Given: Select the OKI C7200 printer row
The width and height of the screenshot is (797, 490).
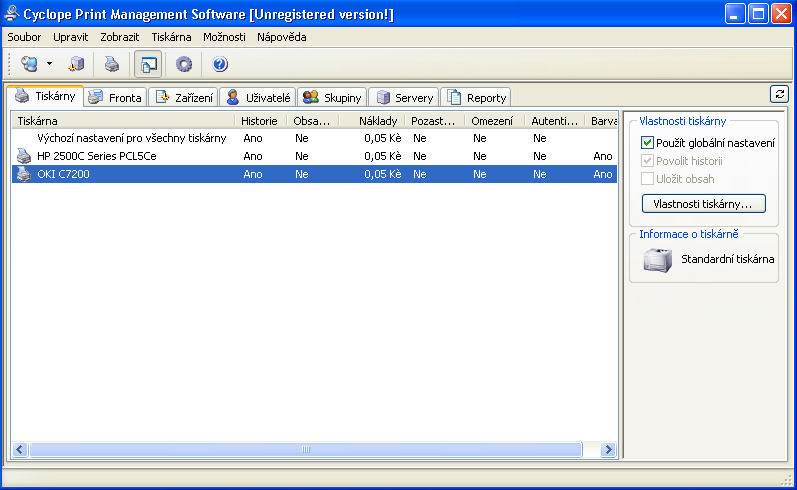Looking at the screenshot, I should (314, 174).
